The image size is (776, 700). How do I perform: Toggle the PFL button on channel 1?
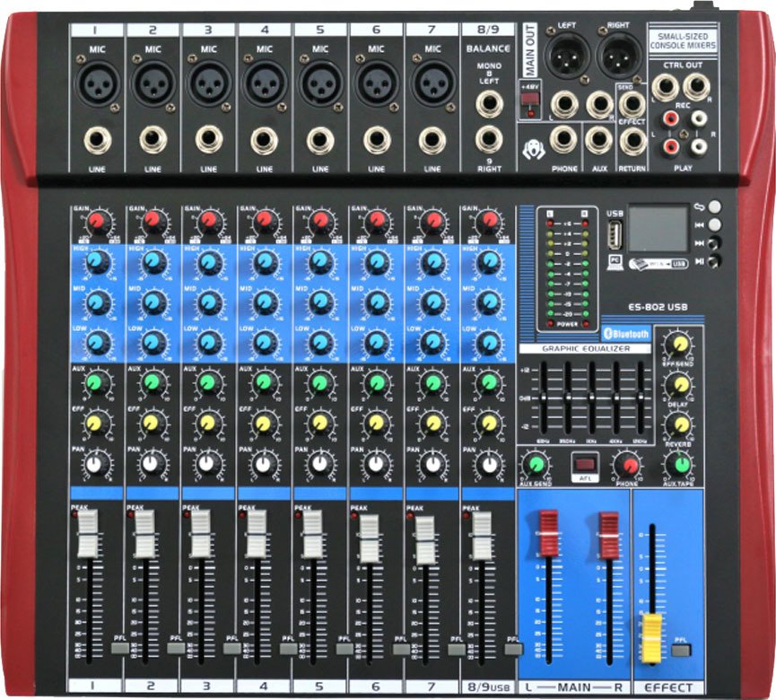pos(120,647)
